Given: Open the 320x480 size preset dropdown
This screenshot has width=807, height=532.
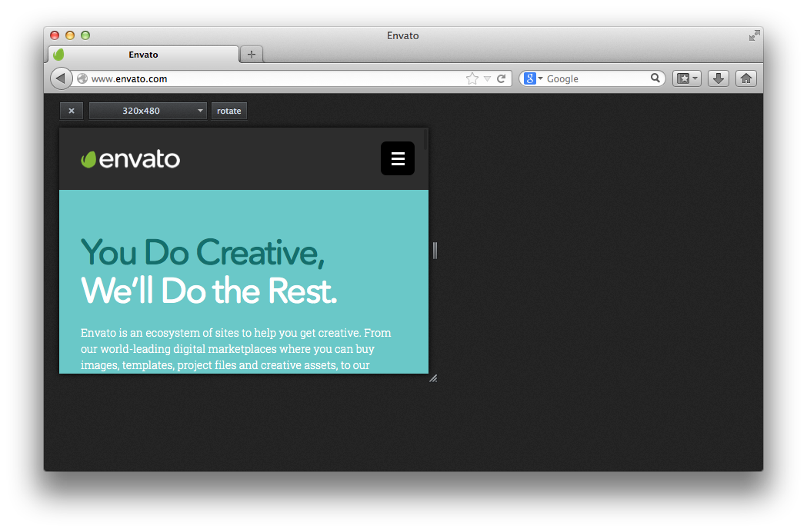Looking at the screenshot, I should click(x=148, y=111).
